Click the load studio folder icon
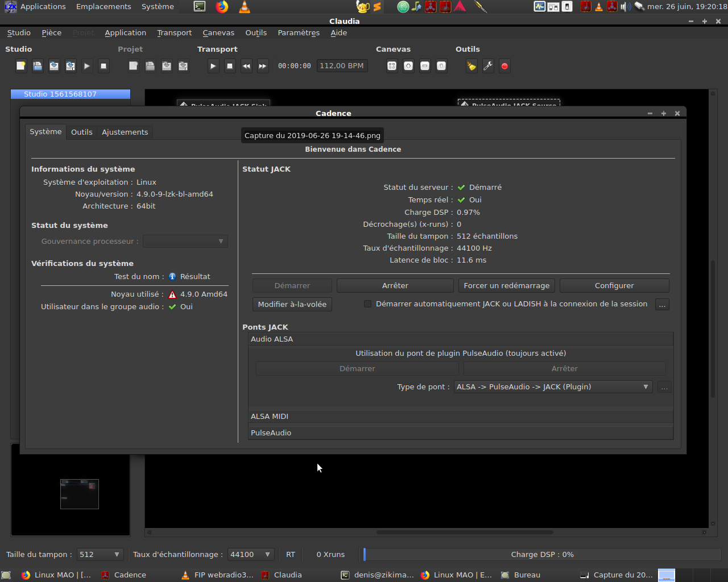The height and width of the screenshot is (582, 728). [38, 66]
